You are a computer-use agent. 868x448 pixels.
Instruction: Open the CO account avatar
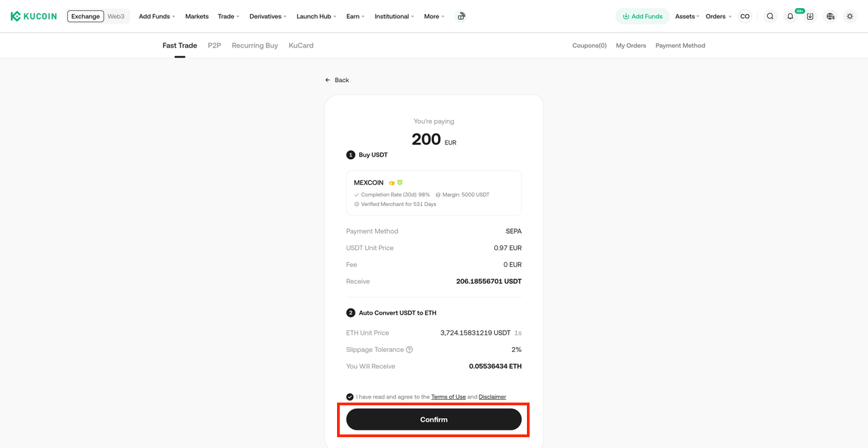click(745, 16)
